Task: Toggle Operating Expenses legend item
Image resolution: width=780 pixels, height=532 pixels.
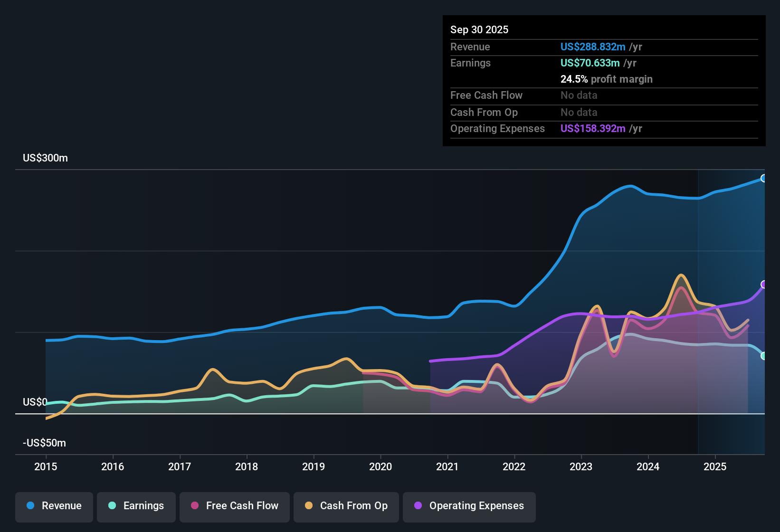Action: (x=469, y=506)
